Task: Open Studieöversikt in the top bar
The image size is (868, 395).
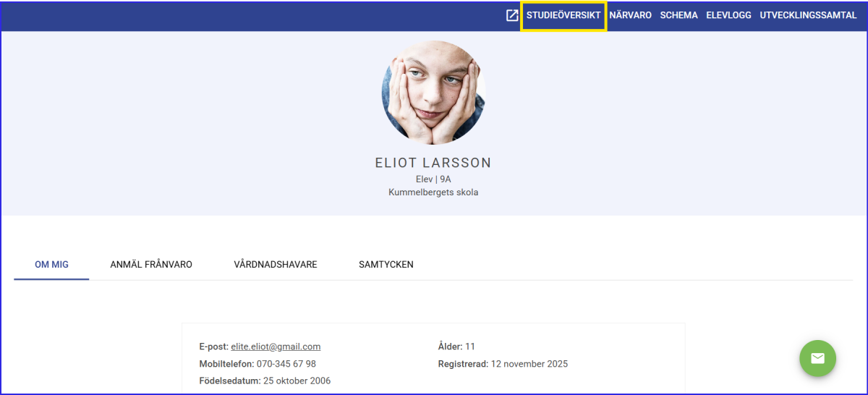Action: click(x=563, y=15)
